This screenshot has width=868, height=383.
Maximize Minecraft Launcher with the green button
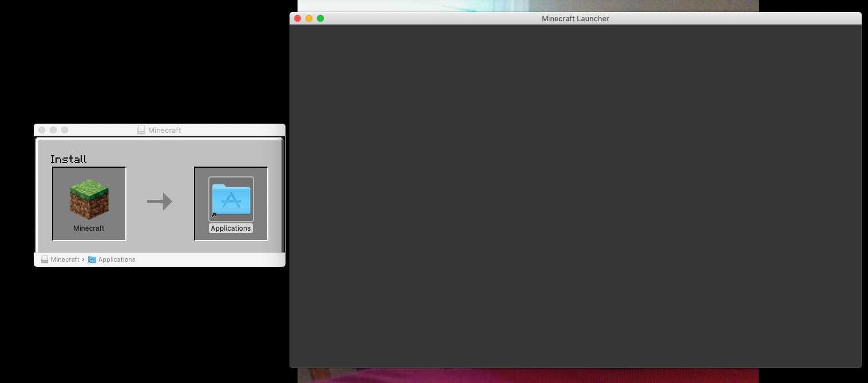320,18
